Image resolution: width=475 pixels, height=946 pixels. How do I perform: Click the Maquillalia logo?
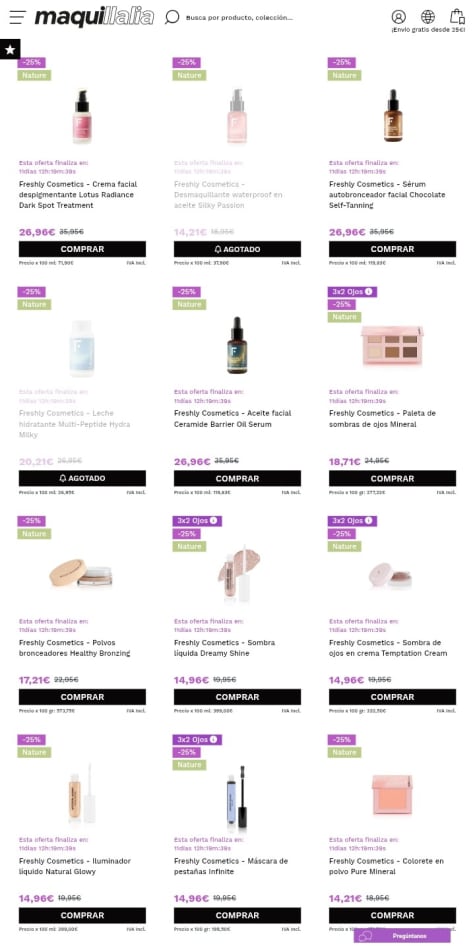click(x=94, y=17)
